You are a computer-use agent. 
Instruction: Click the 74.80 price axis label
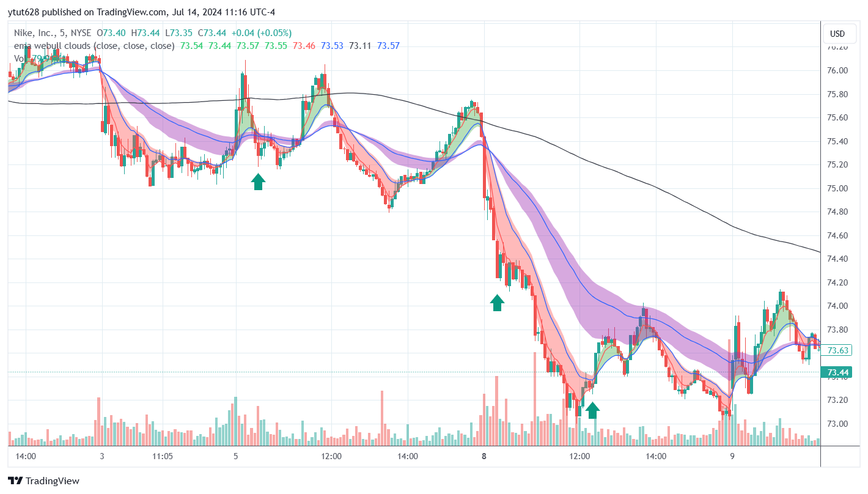tap(837, 212)
